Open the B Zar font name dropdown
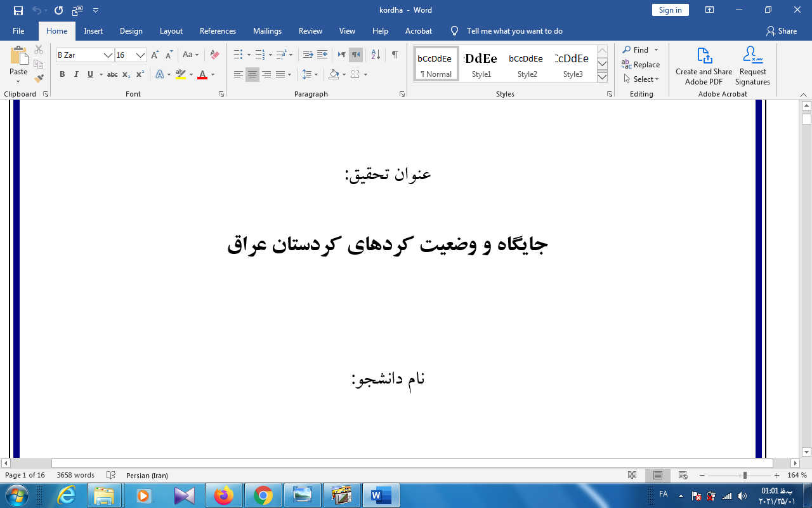Screen dimensions: 812x508 coord(108,55)
